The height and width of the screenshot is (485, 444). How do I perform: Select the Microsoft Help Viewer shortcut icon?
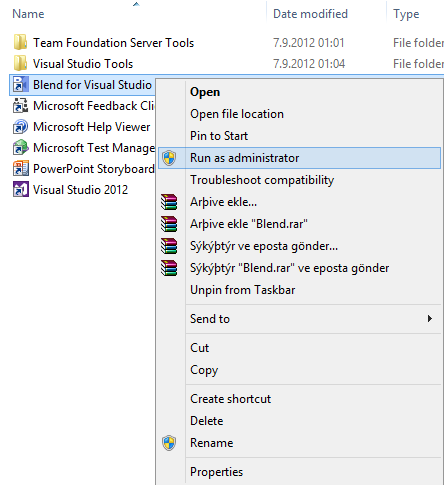pos(20,127)
